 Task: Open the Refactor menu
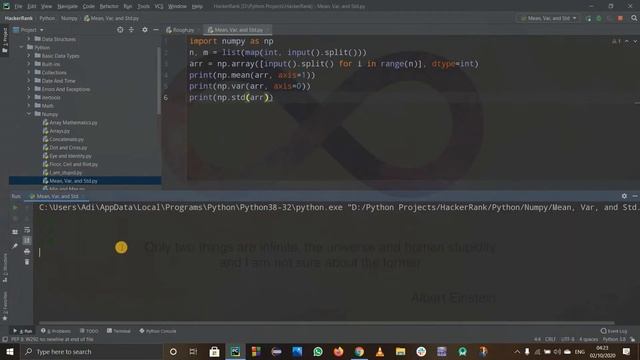tap(109, 6)
